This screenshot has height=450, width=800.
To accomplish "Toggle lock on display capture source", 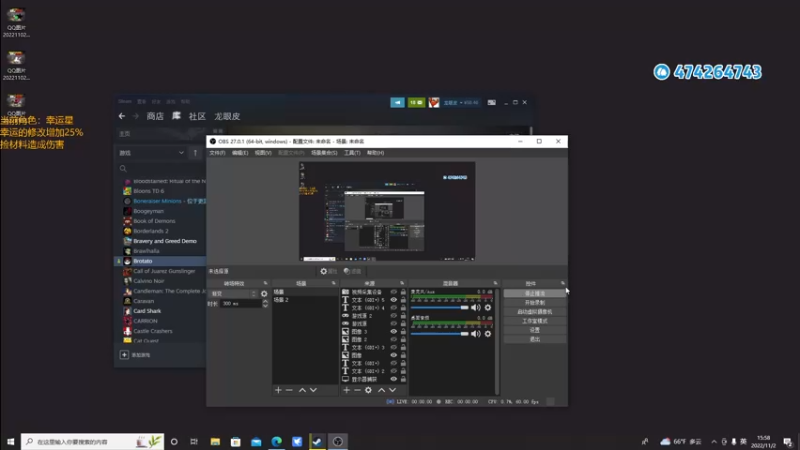I will (x=403, y=379).
